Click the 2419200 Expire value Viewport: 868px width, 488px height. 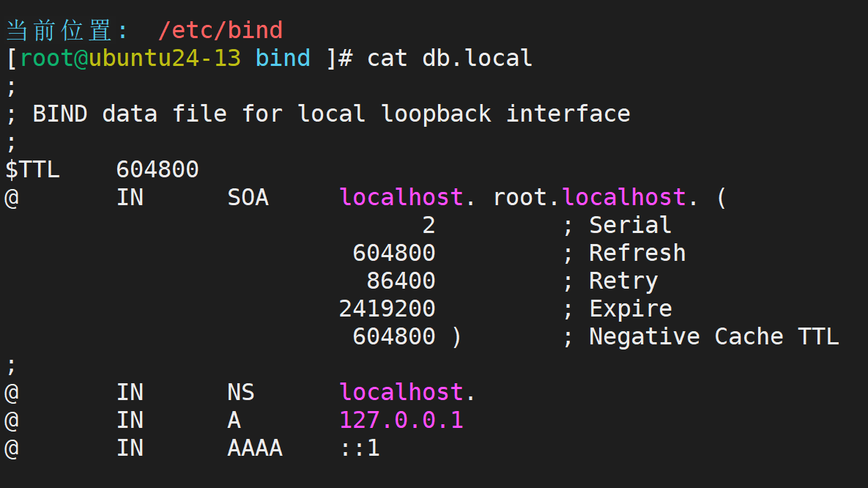tap(387, 308)
